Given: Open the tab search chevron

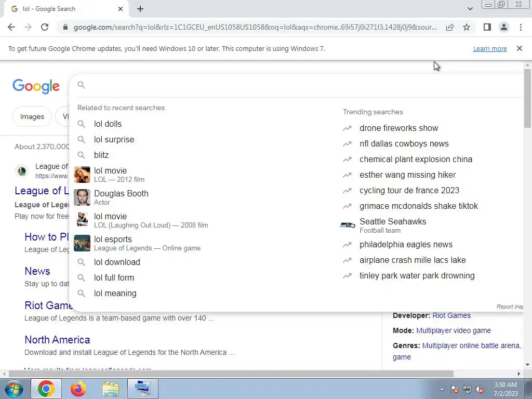Looking at the screenshot, I should pyautogui.click(x=470, y=9).
